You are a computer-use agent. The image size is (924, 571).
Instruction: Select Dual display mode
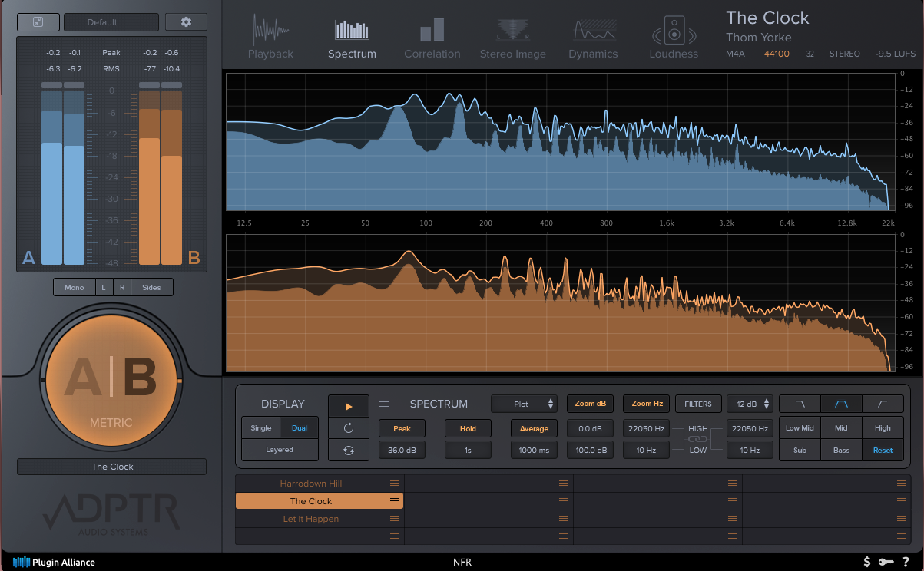point(299,428)
